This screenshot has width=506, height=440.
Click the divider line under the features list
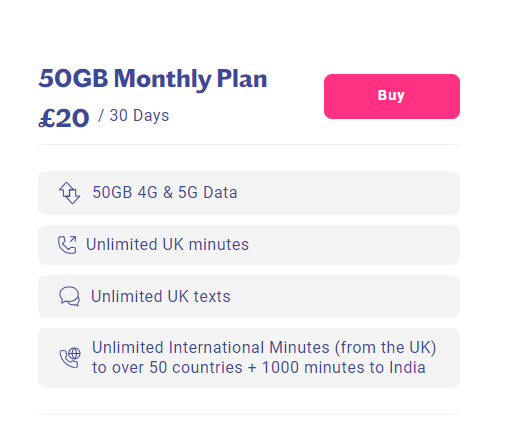point(249,415)
